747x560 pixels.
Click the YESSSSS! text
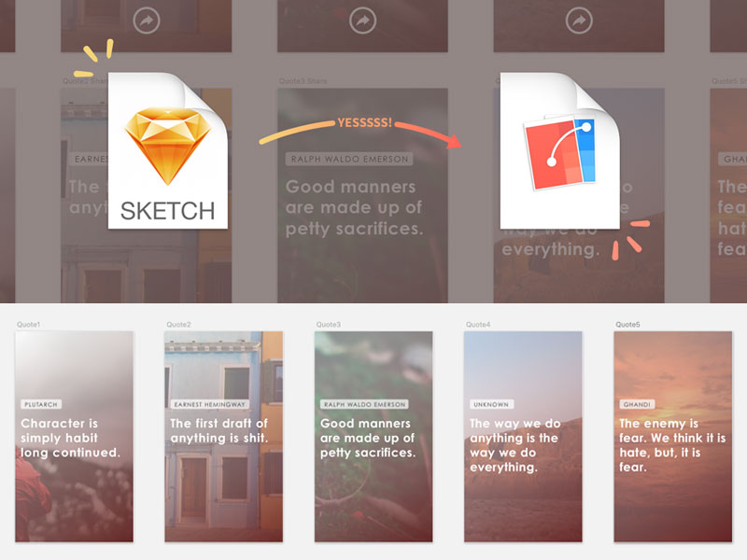365,123
